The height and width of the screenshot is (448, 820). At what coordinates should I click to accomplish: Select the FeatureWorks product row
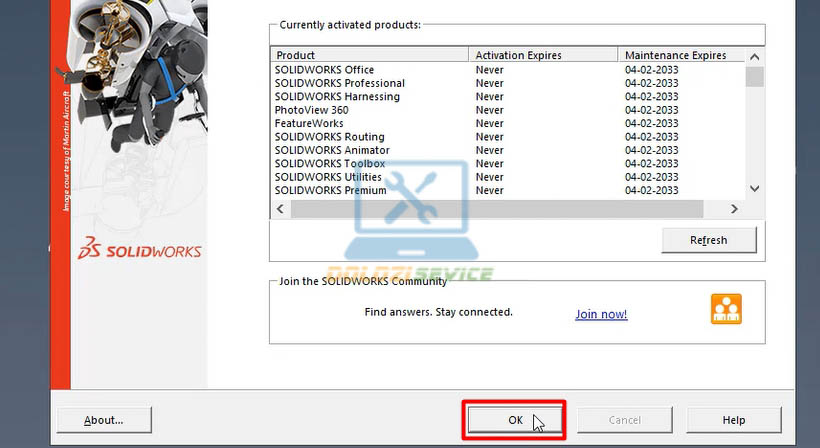pos(309,123)
